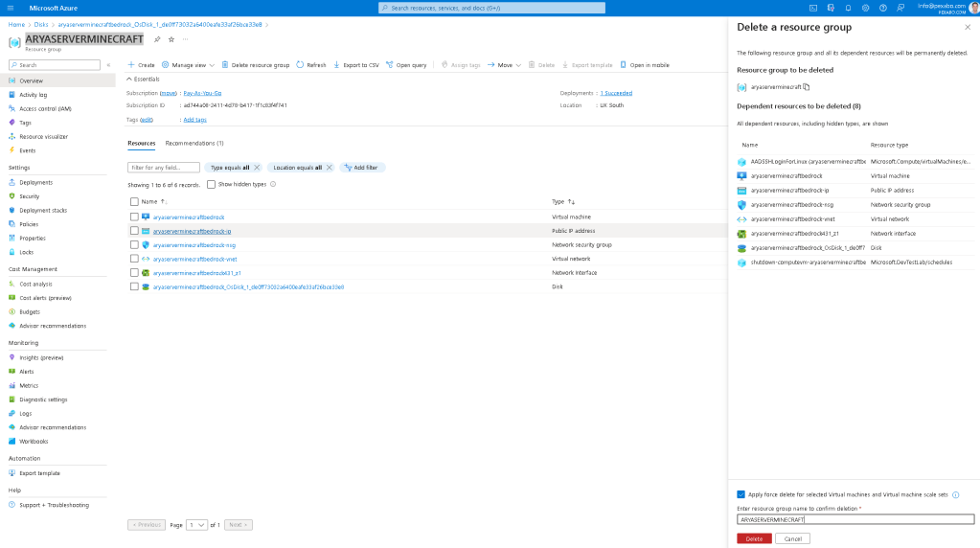
Task: Select the Resources tab
Action: tap(141, 143)
